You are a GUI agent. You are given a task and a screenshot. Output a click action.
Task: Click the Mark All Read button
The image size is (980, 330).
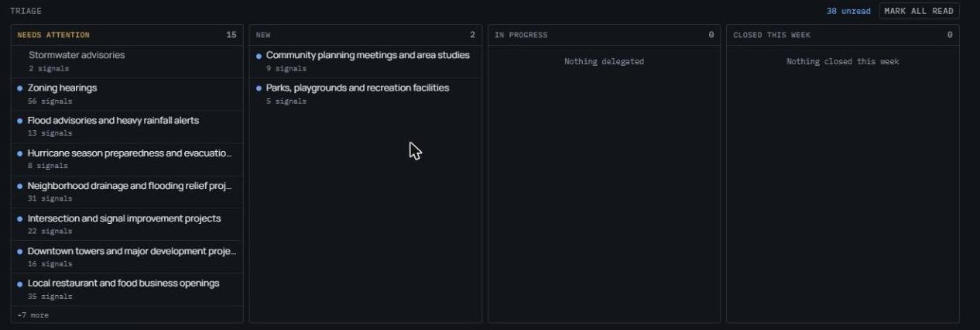[919, 11]
